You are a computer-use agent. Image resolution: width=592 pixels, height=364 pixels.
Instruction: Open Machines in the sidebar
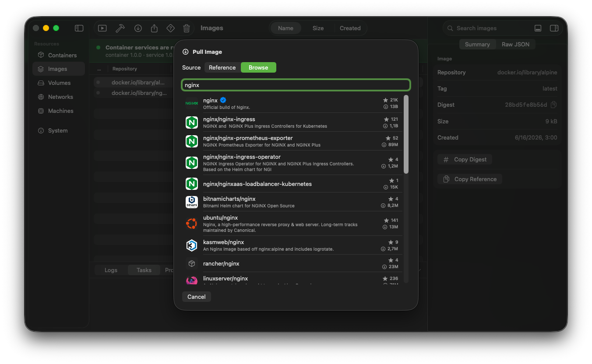pos(58,111)
